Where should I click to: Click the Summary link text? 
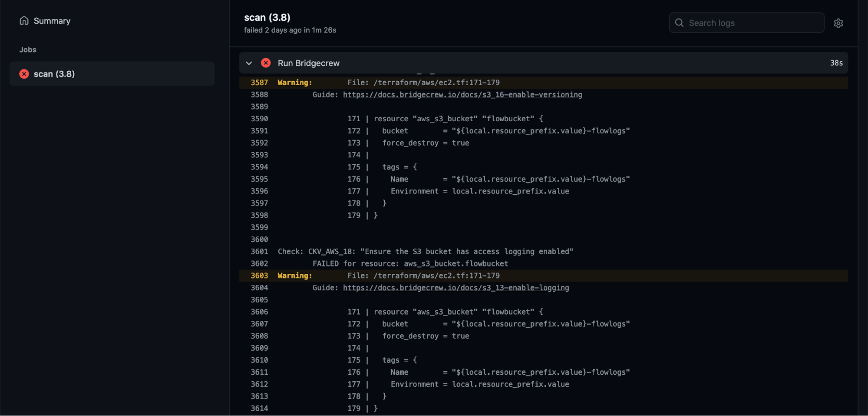[x=52, y=21]
